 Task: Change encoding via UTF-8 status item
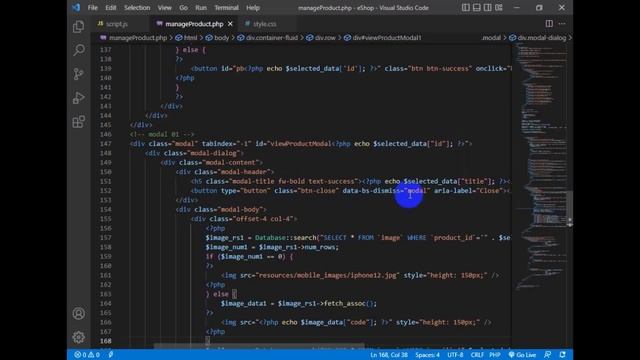[455, 355]
